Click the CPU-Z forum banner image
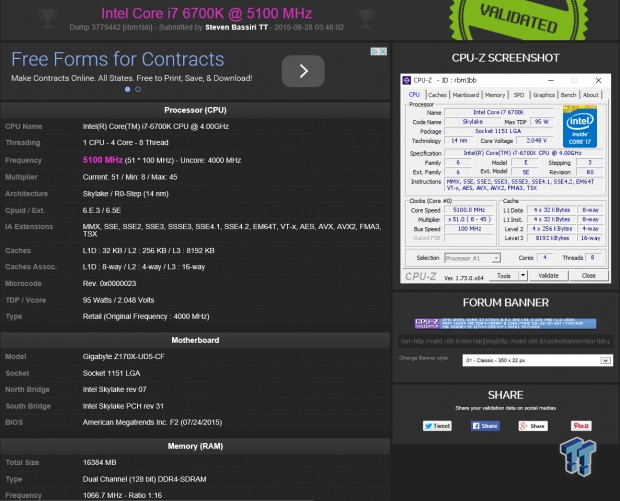The height and width of the screenshot is (501, 620). click(x=505, y=323)
